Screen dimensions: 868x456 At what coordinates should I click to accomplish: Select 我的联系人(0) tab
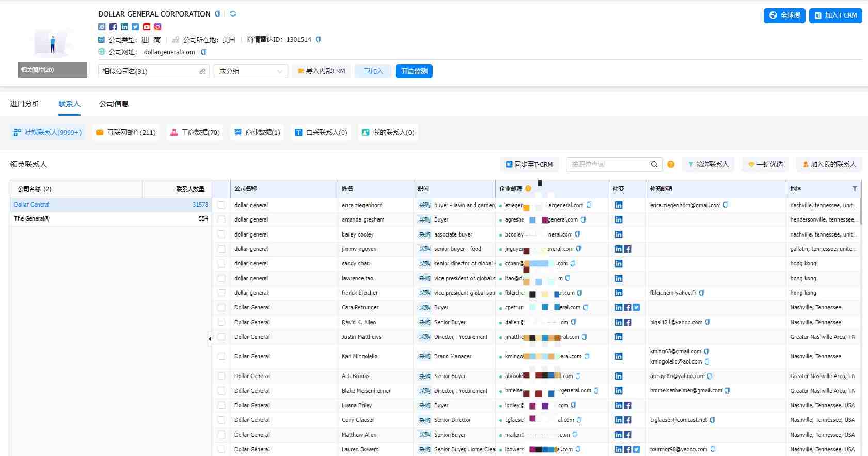coord(388,132)
